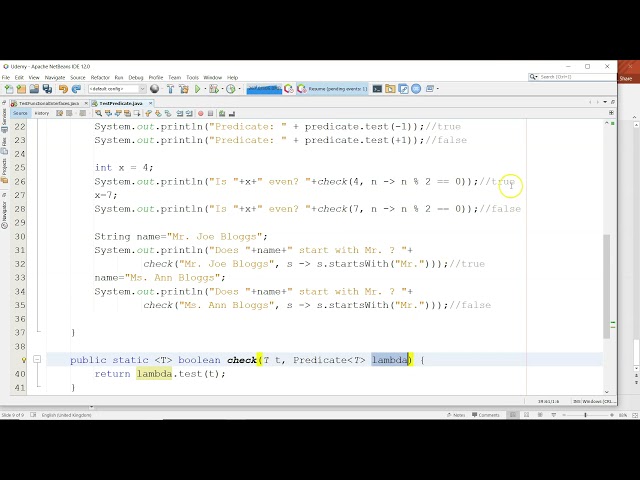Click the Debug Project icon
This screenshot has width=640, height=480.
coord(213,89)
